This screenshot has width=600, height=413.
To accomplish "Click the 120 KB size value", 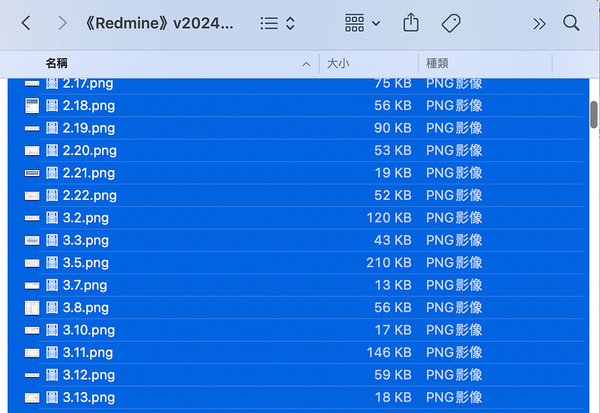I will [389, 218].
